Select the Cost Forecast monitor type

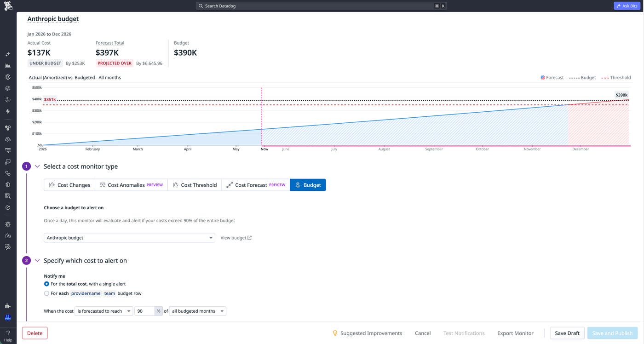point(256,185)
